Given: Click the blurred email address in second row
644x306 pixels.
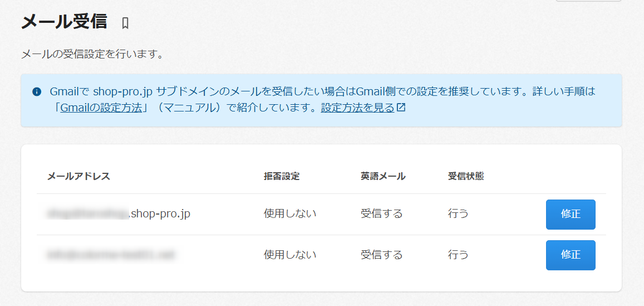Looking at the screenshot, I should tap(111, 255).
